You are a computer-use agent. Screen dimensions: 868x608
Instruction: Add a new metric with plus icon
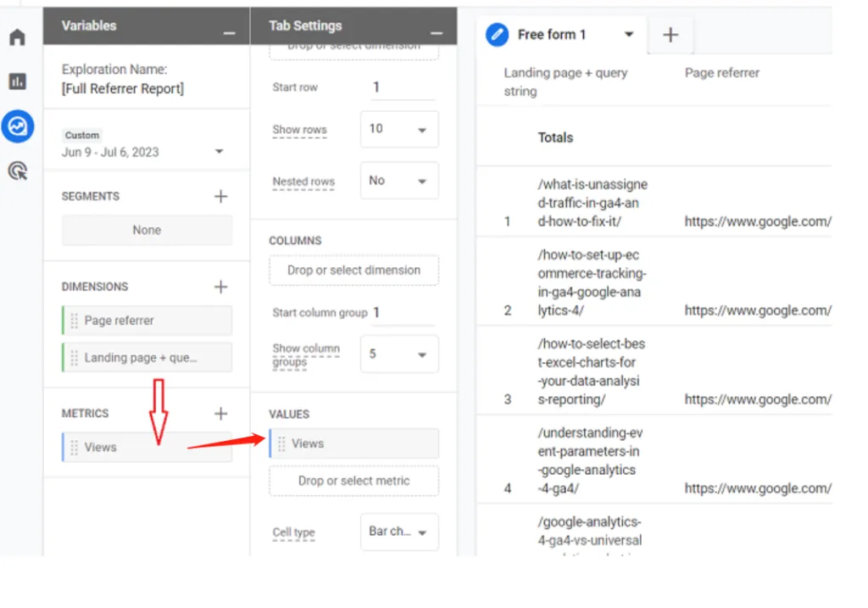[221, 413]
